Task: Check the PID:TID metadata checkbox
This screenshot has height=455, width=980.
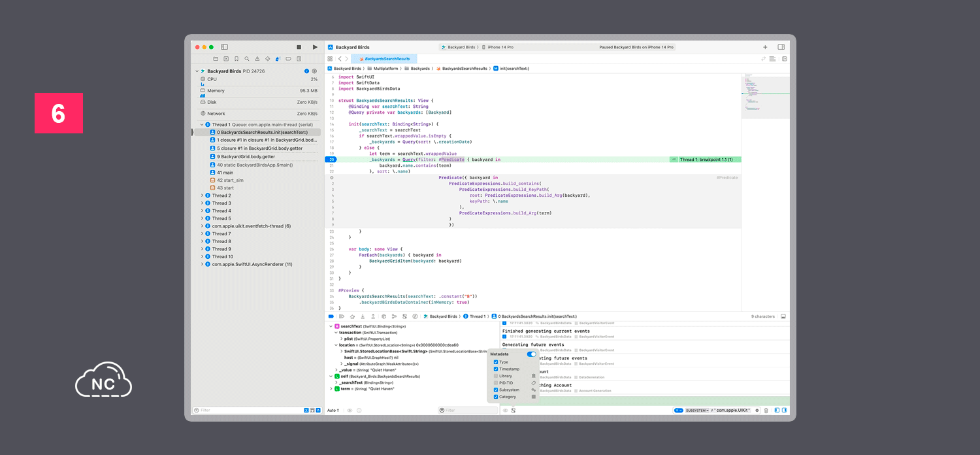Action: point(496,383)
